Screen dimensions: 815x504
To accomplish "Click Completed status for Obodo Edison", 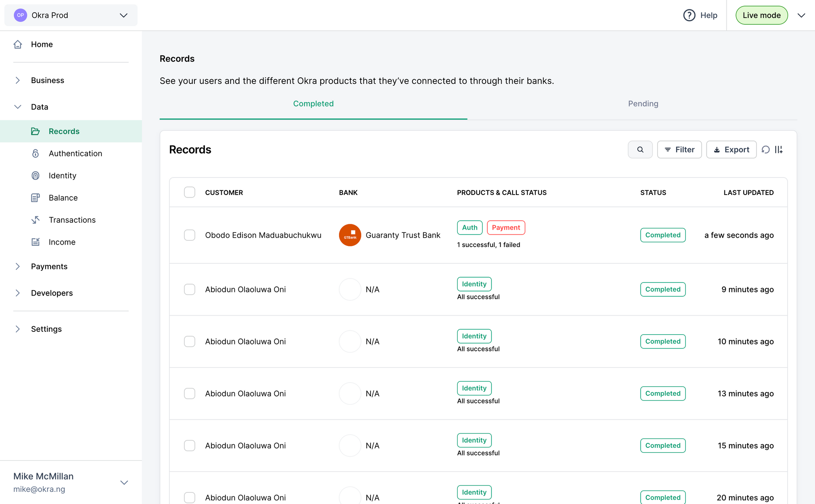I will pos(663,235).
